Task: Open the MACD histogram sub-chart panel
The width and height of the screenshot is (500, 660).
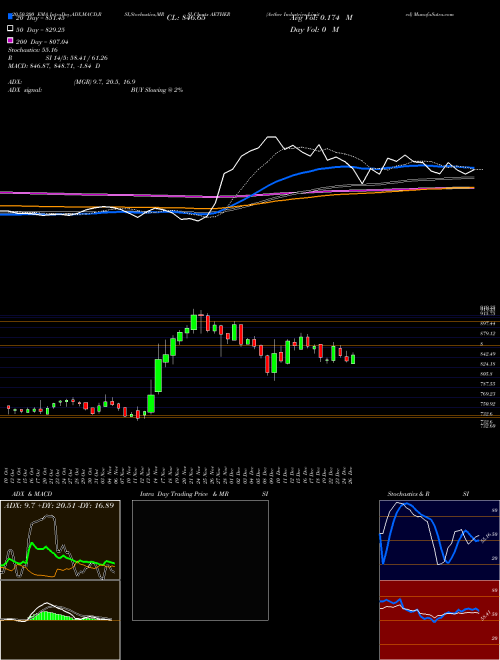Action: point(60,620)
